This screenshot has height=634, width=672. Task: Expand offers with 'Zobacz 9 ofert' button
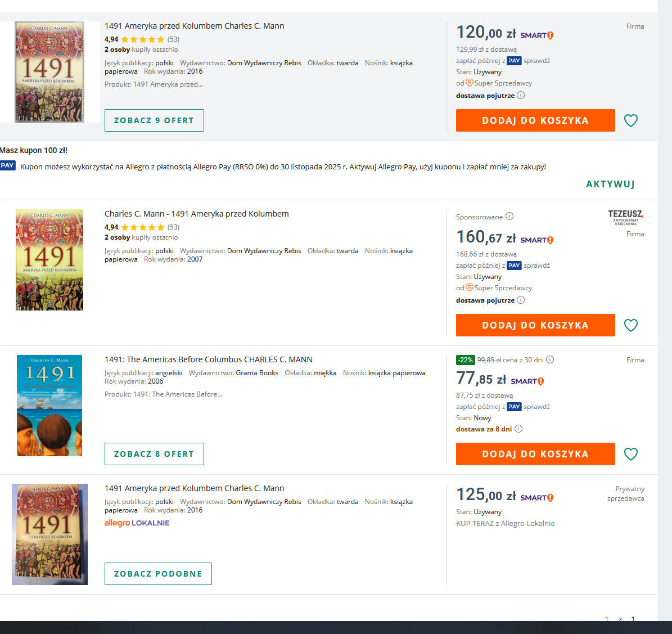(x=154, y=120)
